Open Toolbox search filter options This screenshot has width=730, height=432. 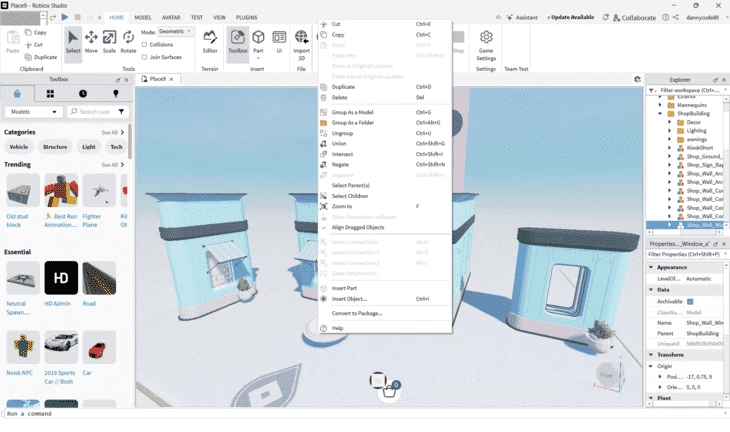tap(122, 112)
